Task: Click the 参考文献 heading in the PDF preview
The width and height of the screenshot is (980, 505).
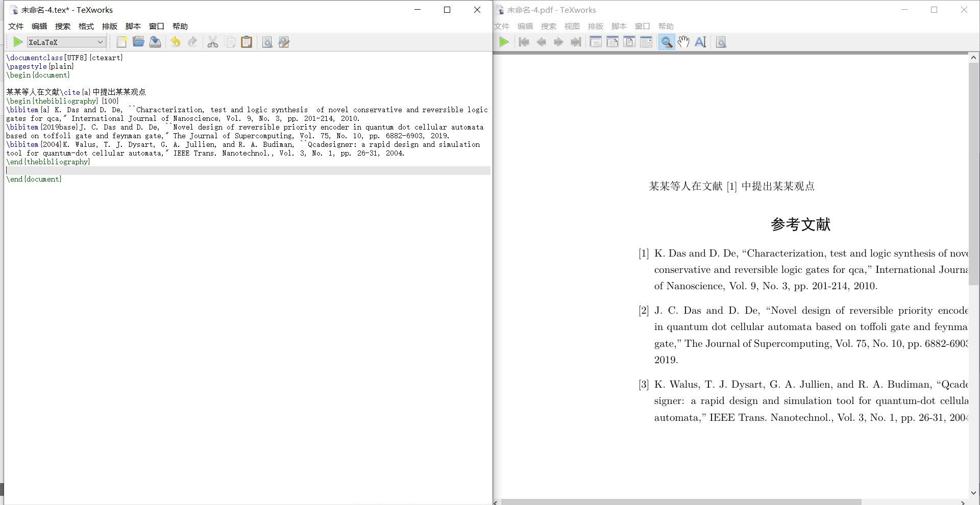Action: 801,224
